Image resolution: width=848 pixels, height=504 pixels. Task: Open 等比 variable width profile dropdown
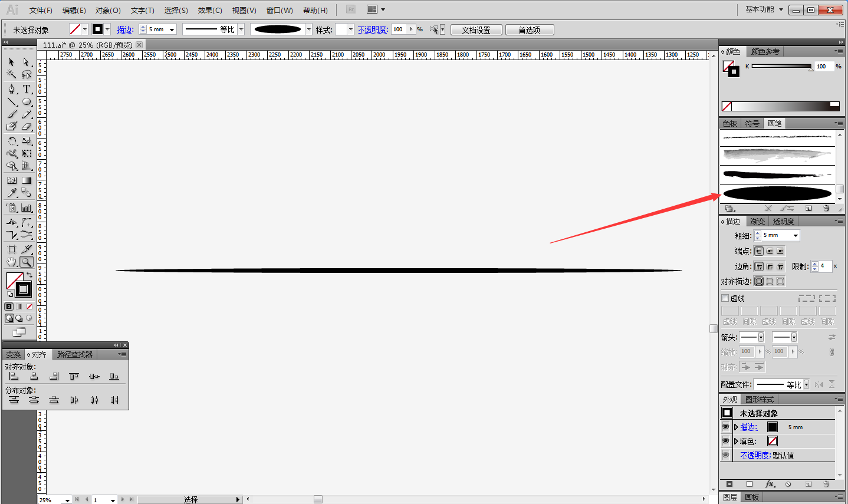(x=241, y=29)
